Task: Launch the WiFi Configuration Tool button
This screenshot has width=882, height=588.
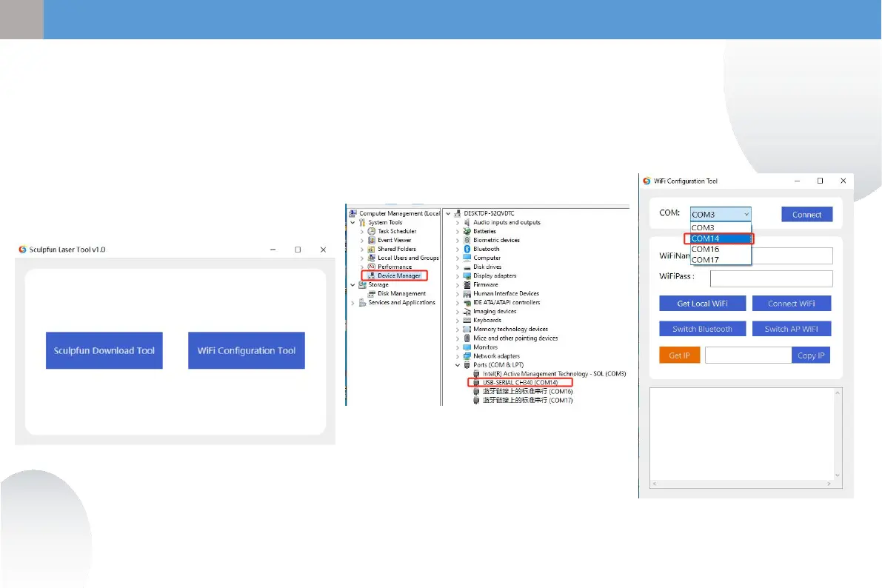Action: tap(247, 350)
